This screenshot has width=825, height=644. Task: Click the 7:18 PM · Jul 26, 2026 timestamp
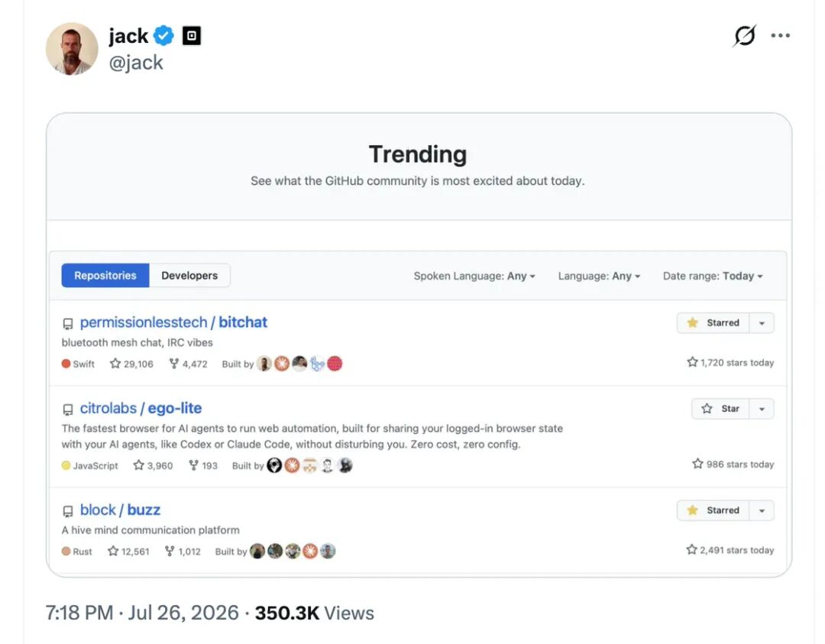tap(142, 613)
